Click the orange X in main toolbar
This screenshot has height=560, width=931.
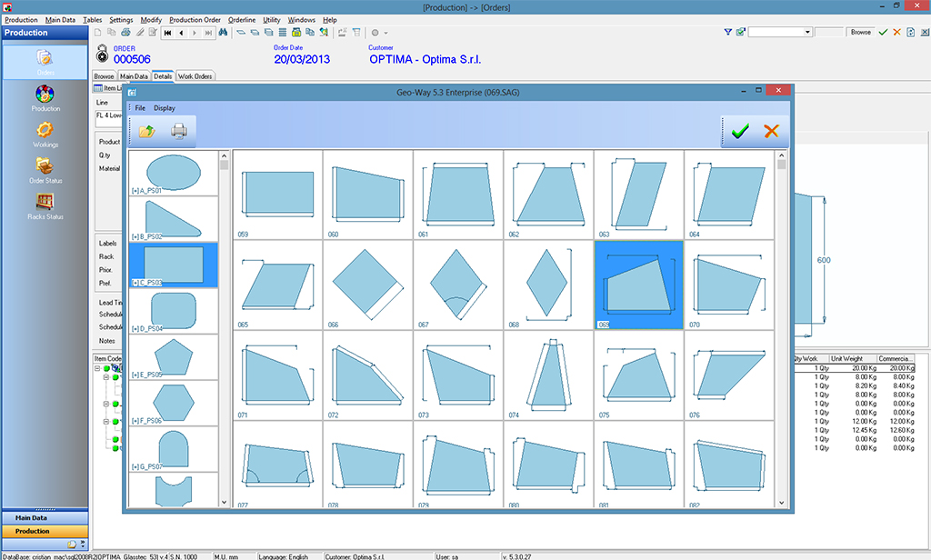click(x=896, y=32)
